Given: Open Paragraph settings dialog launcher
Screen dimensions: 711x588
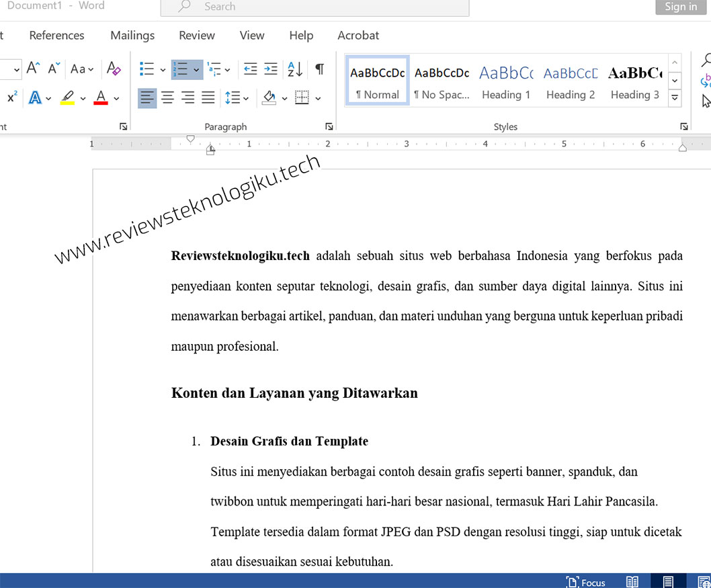Looking at the screenshot, I should point(329,126).
